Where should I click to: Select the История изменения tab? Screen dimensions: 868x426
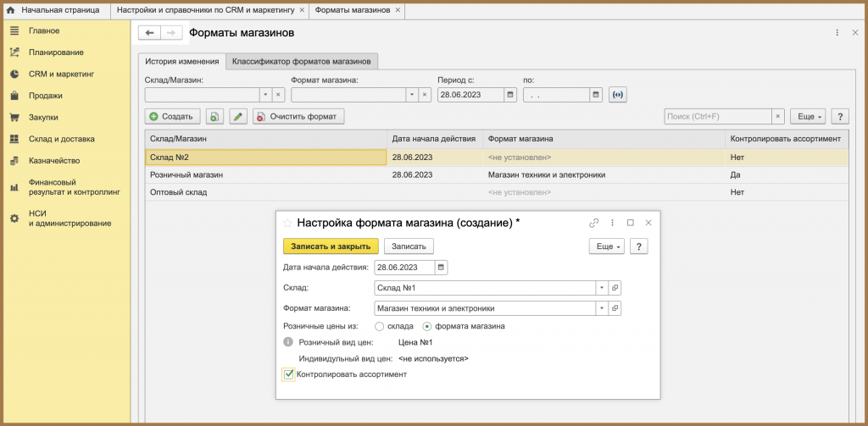[x=181, y=61]
